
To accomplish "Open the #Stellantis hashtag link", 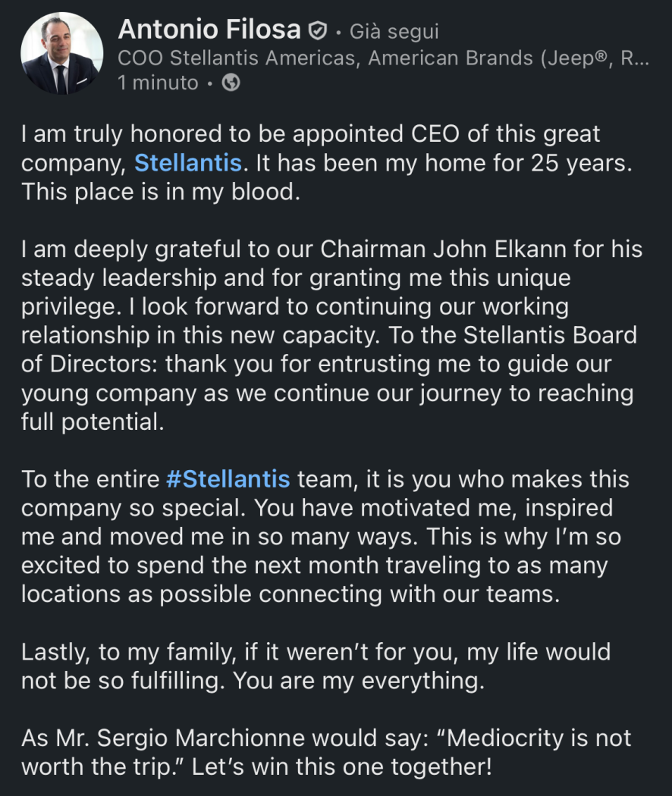I will [228, 479].
